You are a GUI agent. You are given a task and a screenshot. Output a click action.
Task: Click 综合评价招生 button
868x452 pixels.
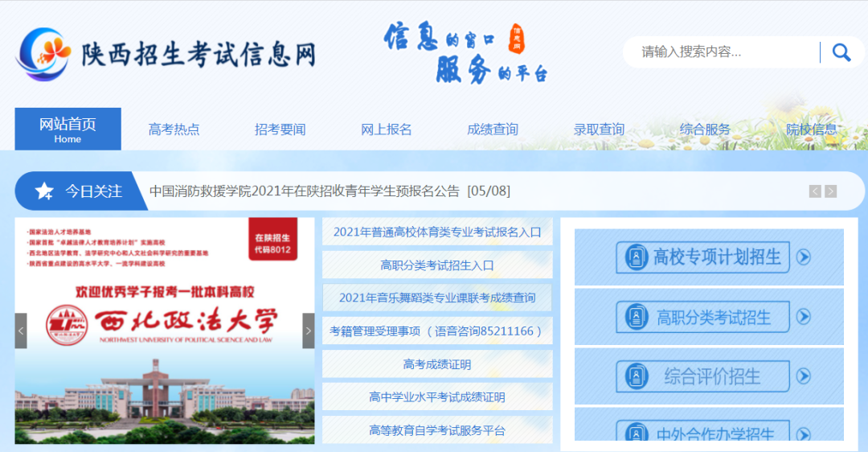pyautogui.click(x=702, y=376)
